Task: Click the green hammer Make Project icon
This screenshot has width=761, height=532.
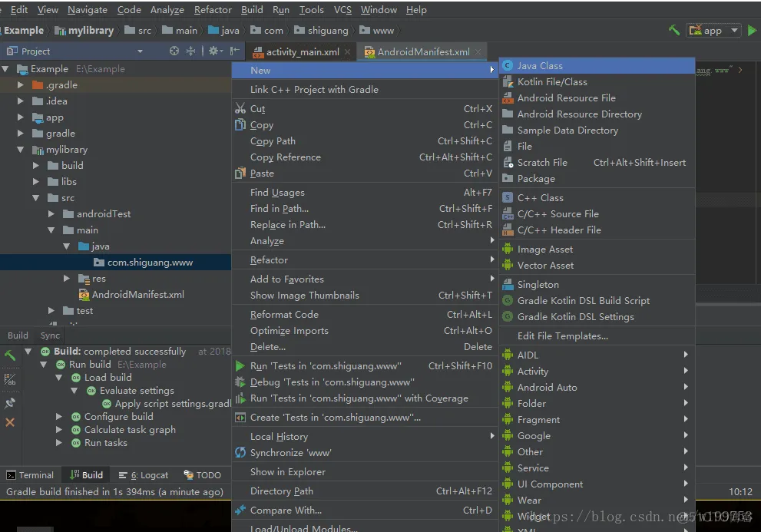Action: pos(674,30)
